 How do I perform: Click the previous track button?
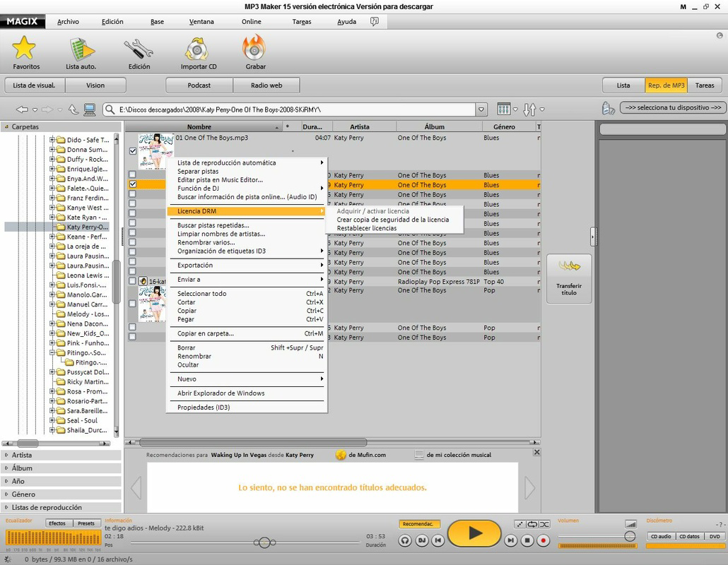tap(438, 540)
